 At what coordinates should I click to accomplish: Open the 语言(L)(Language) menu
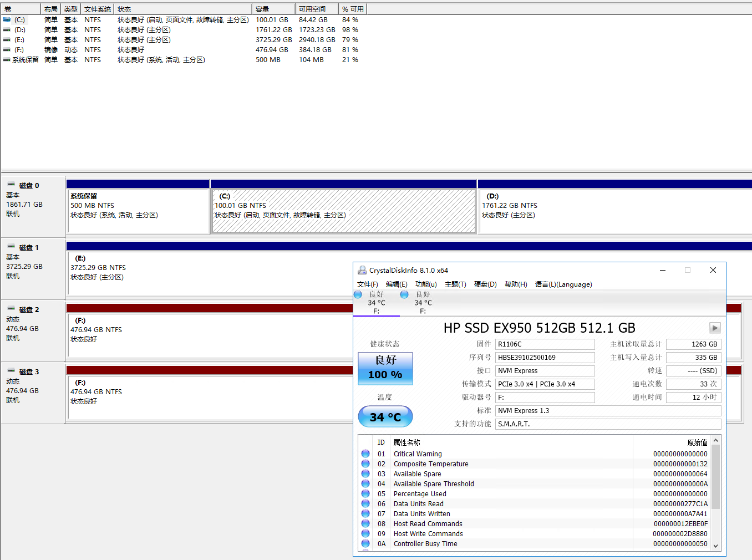click(x=563, y=284)
